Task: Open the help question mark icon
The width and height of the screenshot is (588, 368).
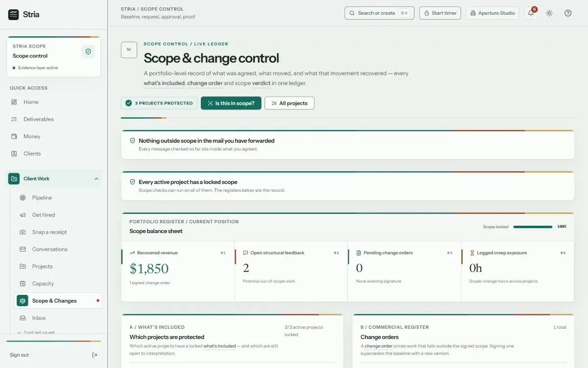Action: point(568,13)
